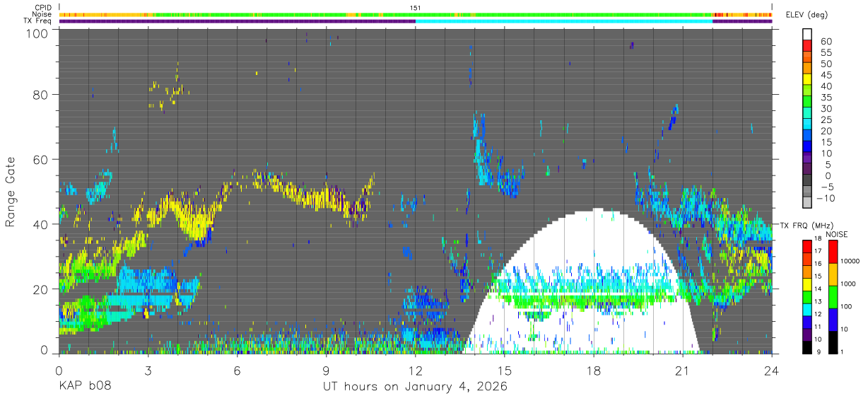The width and height of the screenshot is (868, 401).
Task: Click the y-axis tick label '100'
Action: (x=36, y=33)
